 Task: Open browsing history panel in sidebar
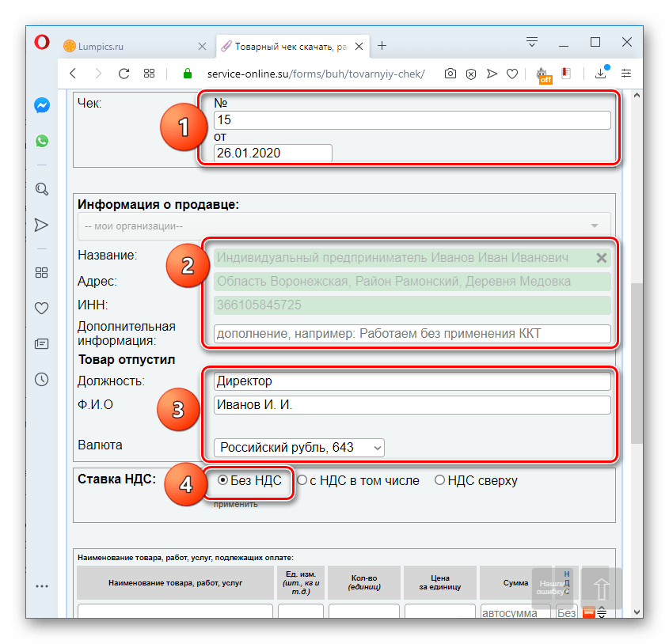41,379
